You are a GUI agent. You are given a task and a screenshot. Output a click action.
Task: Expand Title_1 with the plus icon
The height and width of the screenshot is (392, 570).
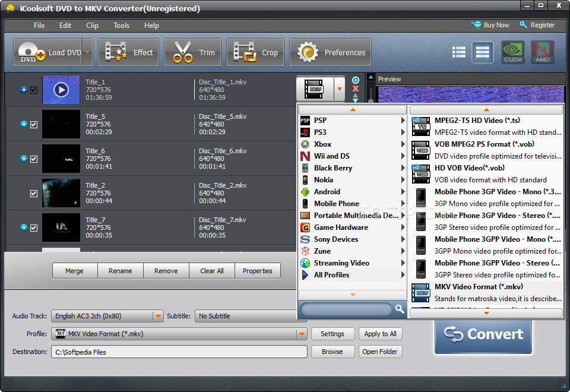pos(24,90)
